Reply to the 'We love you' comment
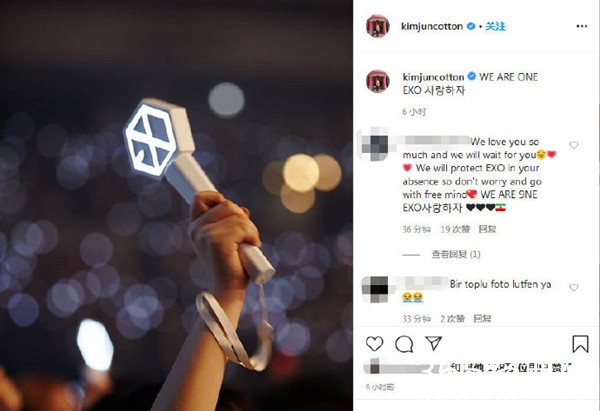Screen dimensions: 600x411 click(487, 229)
